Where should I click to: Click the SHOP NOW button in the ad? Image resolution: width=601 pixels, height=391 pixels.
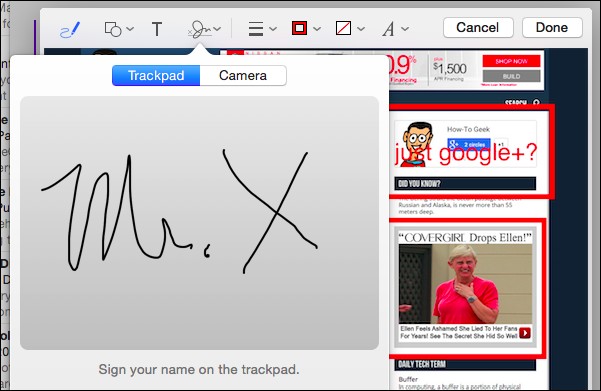511,61
